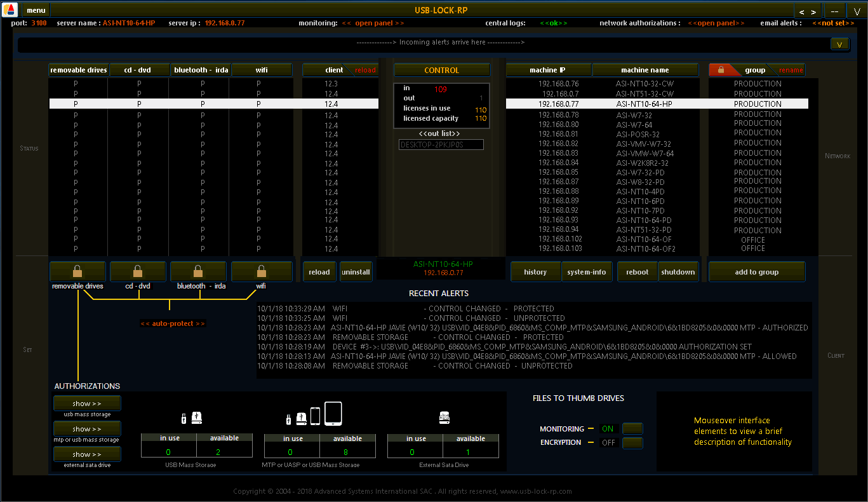This screenshot has width=868, height=502.
Task: Show mtp or usb mass storage authorizations
Action: click(87, 429)
